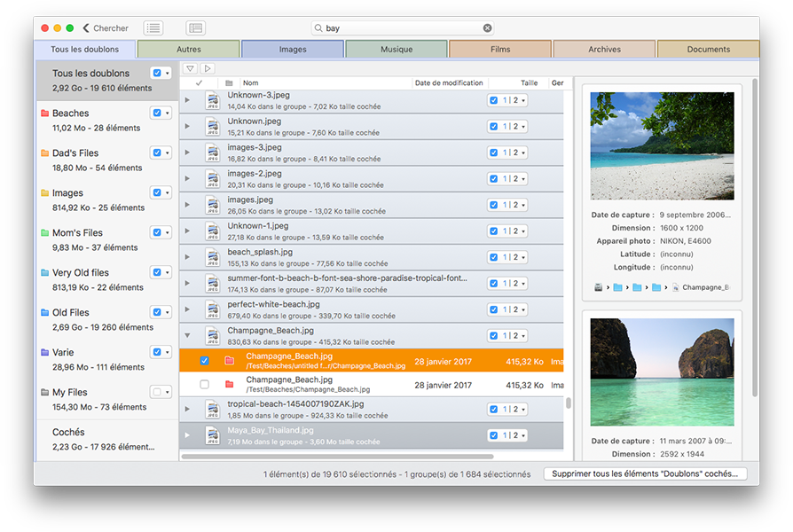Click the orange Dad's Files folder icon

44,153
